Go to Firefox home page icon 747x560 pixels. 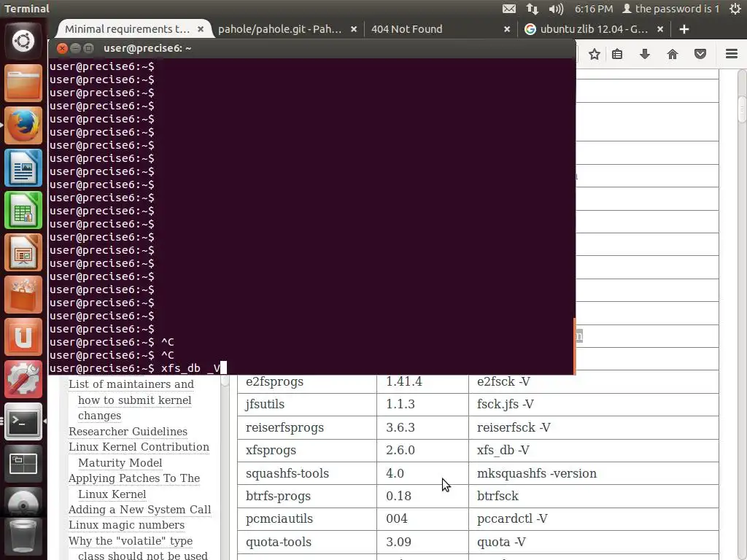tap(672, 54)
